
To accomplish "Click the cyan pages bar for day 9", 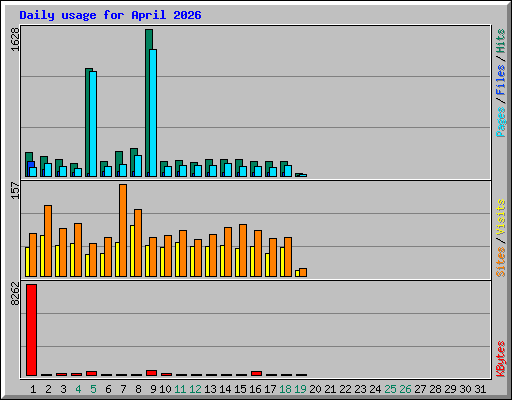I will point(153,113).
